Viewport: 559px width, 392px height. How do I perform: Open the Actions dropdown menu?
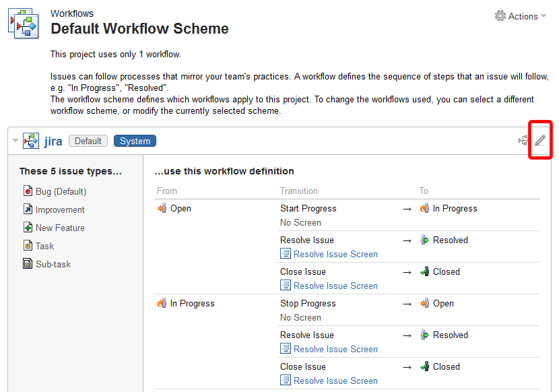(521, 16)
